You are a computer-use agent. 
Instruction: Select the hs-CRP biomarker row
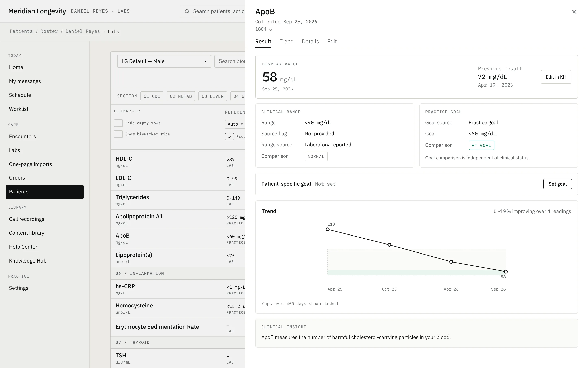(178, 289)
